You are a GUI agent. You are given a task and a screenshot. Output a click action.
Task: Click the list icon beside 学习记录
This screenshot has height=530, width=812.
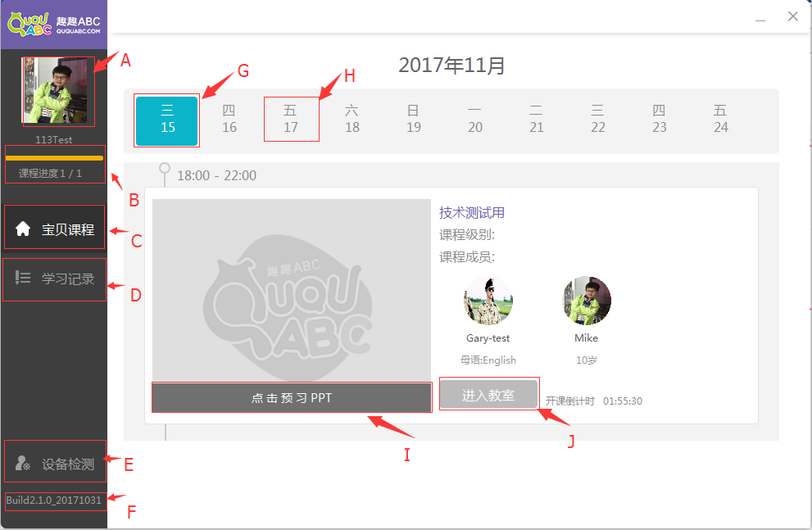pyautogui.click(x=23, y=278)
